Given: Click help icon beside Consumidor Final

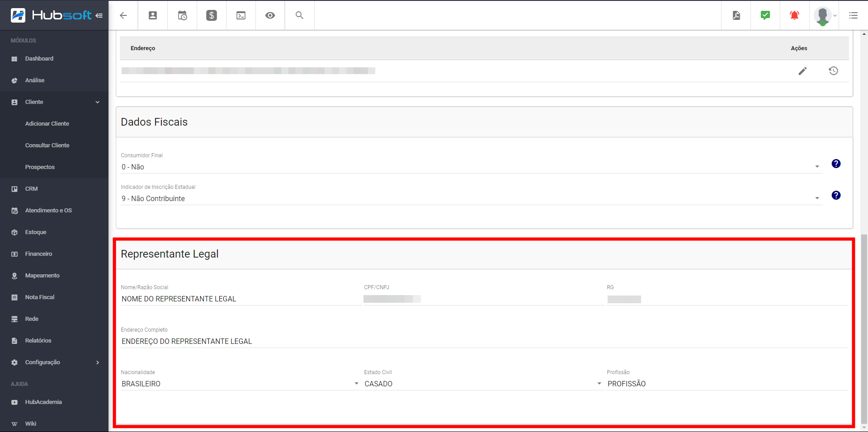Looking at the screenshot, I should (x=836, y=164).
